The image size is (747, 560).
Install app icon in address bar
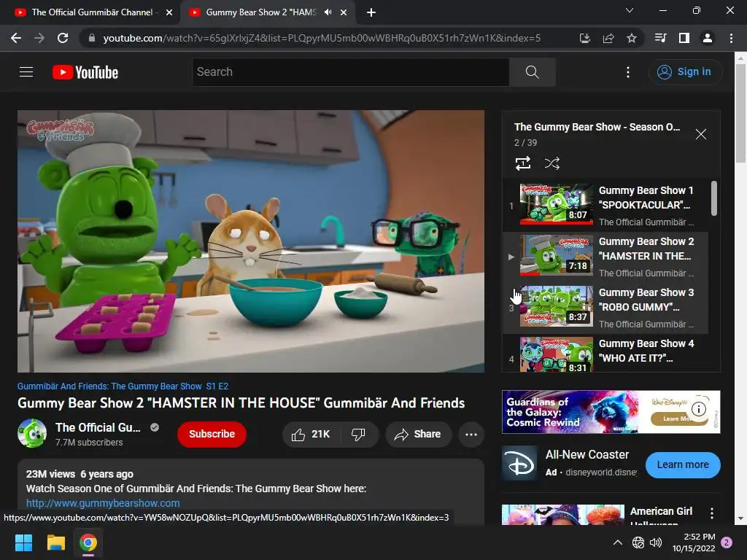(585, 38)
